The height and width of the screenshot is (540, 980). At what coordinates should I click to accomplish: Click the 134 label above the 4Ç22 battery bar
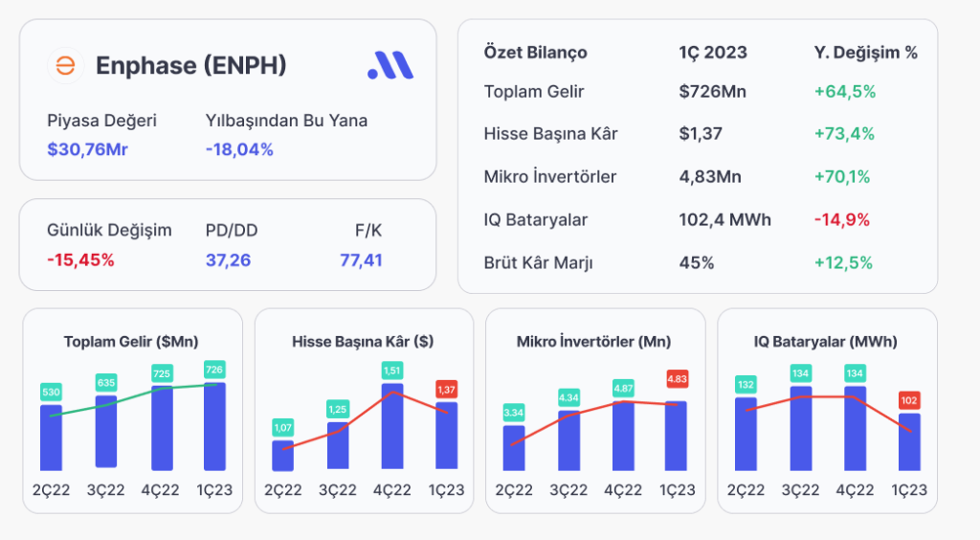point(855,373)
